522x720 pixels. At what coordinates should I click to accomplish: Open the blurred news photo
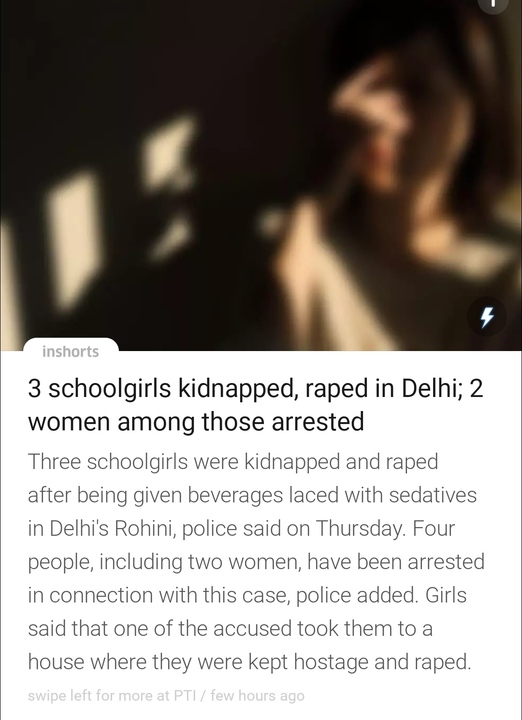[x=261, y=175]
